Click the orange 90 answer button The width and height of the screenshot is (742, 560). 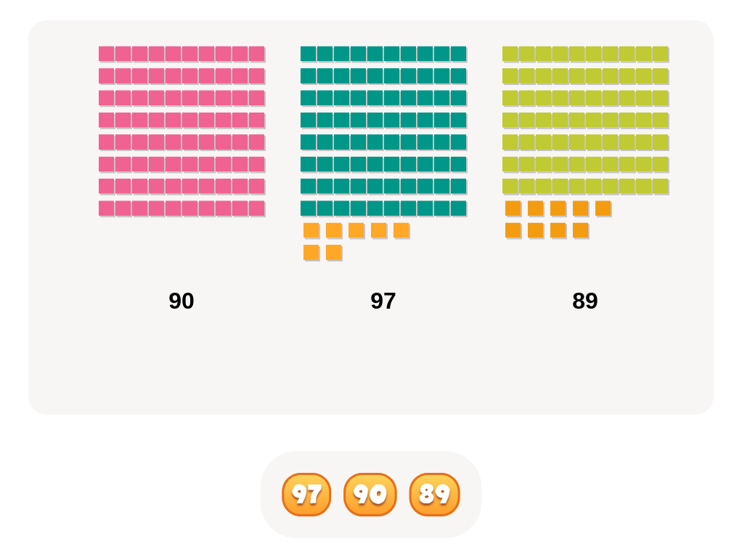click(x=370, y=494)
